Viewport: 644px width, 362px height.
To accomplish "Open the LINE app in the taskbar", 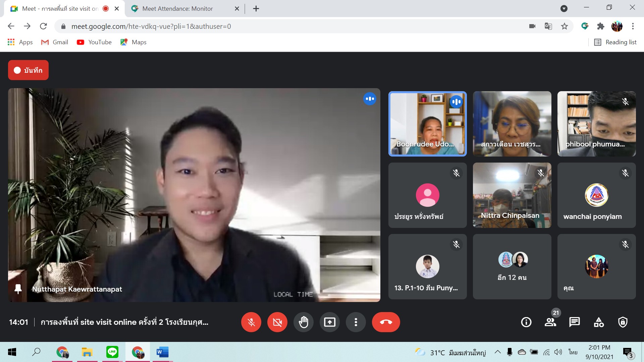I will click(112, 352).
